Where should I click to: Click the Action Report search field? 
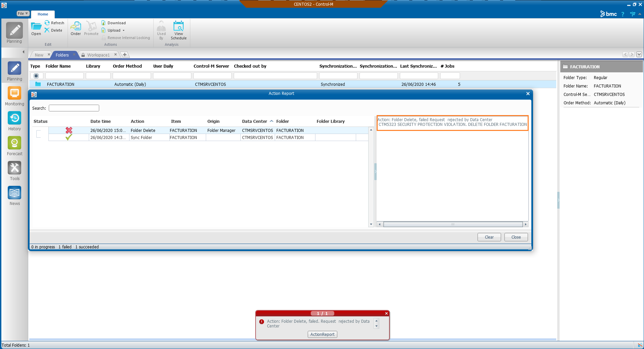(x=74, y=108)
